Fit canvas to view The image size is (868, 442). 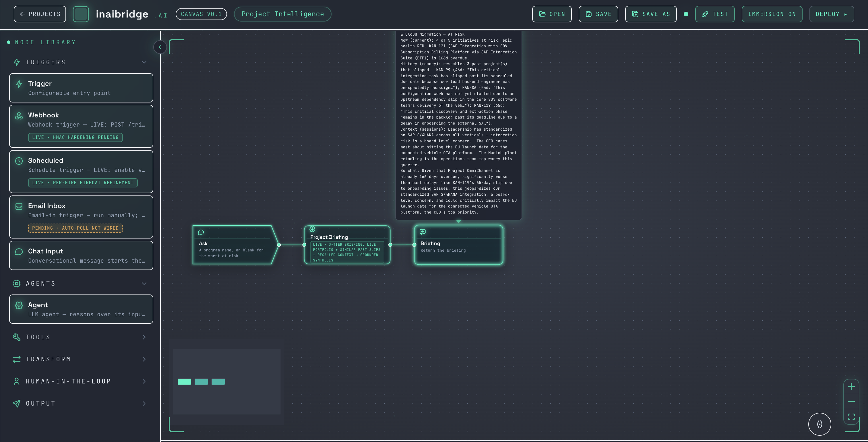coord(851,417)
